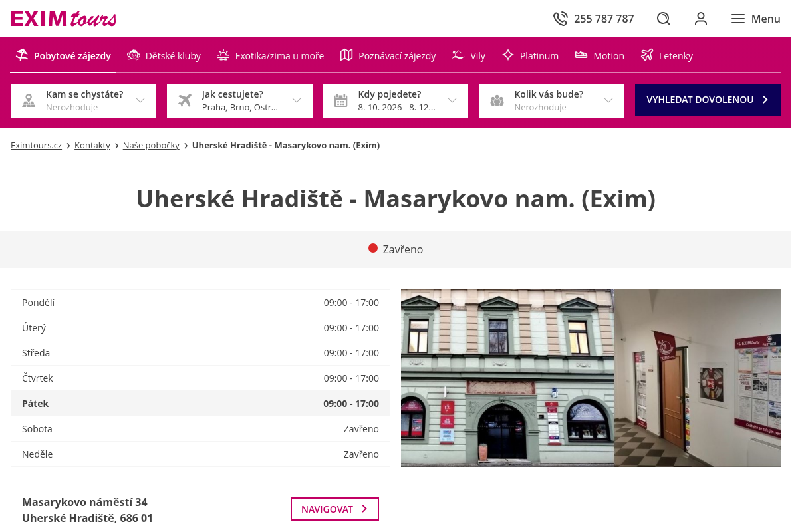Open the Platinum tab
This screenshot has width=798, height=532.
tap(530, 55)
